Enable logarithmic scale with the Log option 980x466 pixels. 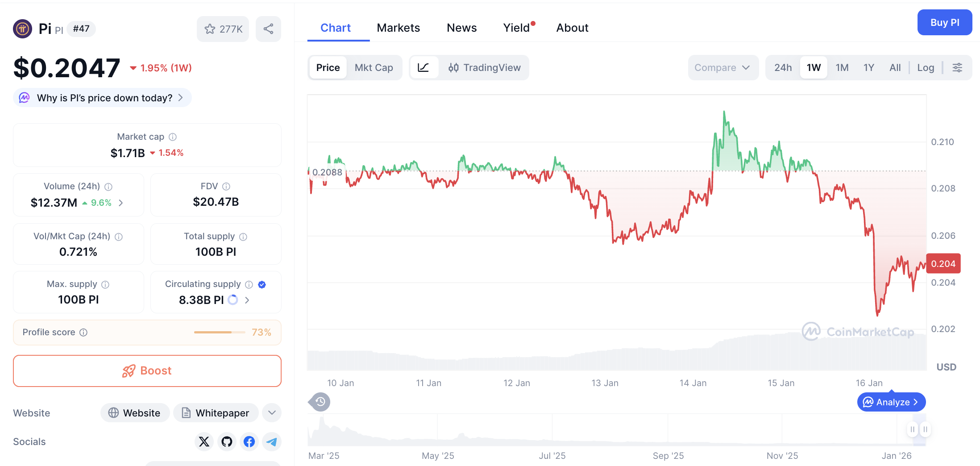926,67
